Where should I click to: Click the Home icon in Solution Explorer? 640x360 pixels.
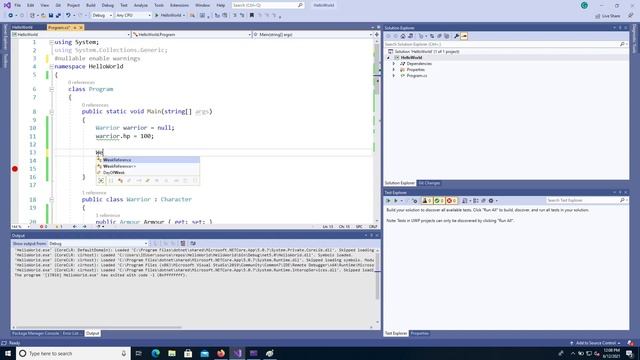403,36
